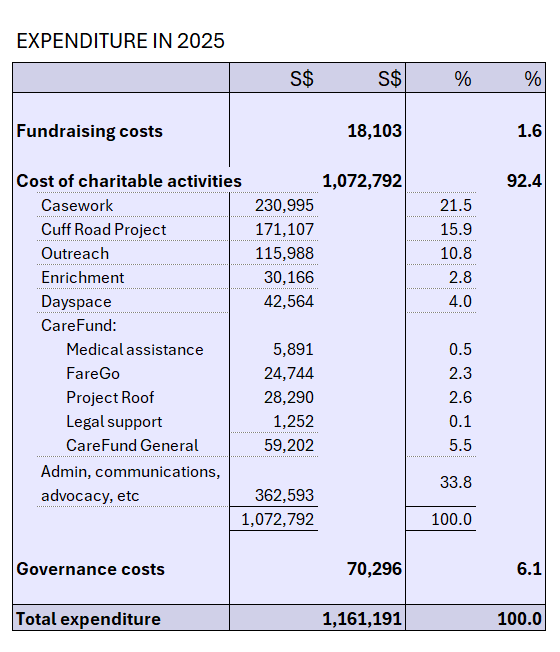Click the EXPENDITURE IN 2025 title
The height and width of the screenshot is (652, 560).
(x=120, y=41)
